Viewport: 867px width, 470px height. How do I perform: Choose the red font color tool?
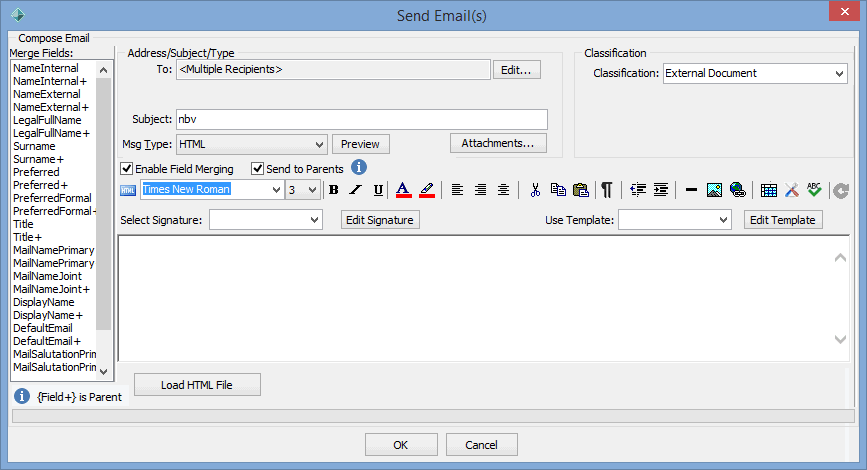point(404,190)
